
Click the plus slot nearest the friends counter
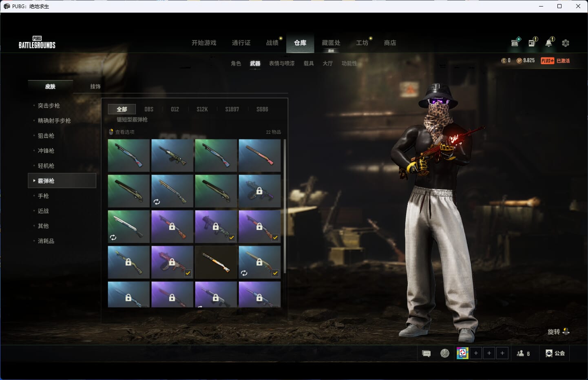point(502,353)
